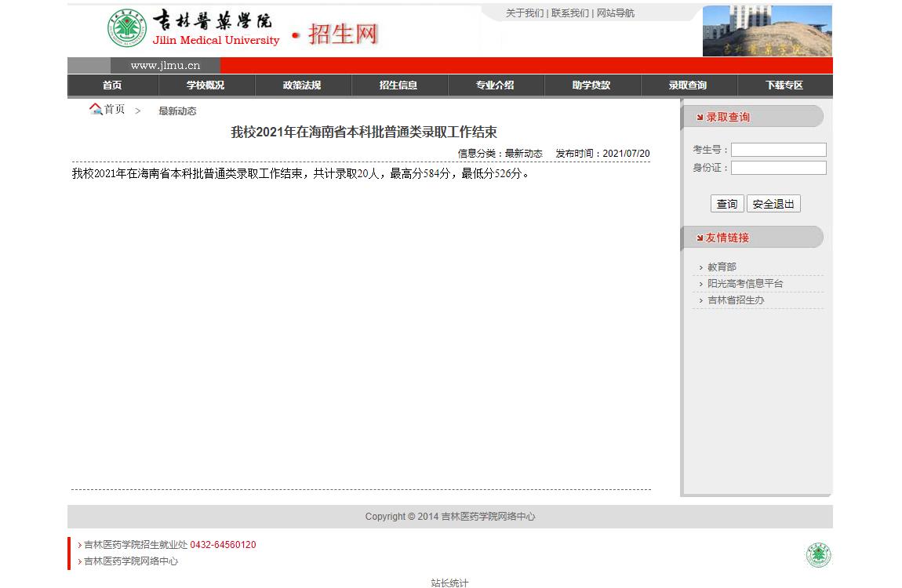Image resolution: width=902 pixels, height=588 pixels.
Task: Open the 阳光高考信息平台 link
Action: 745,284
